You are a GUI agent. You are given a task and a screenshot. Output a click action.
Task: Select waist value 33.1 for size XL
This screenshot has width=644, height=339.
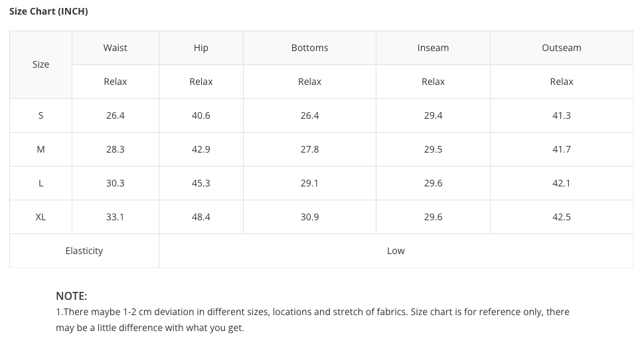point(116,217)
